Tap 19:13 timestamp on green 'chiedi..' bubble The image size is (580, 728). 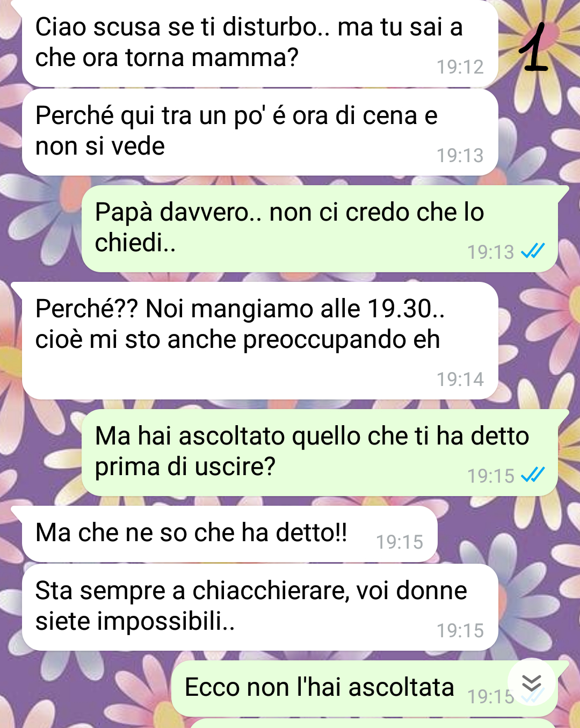tap(491, 252)
